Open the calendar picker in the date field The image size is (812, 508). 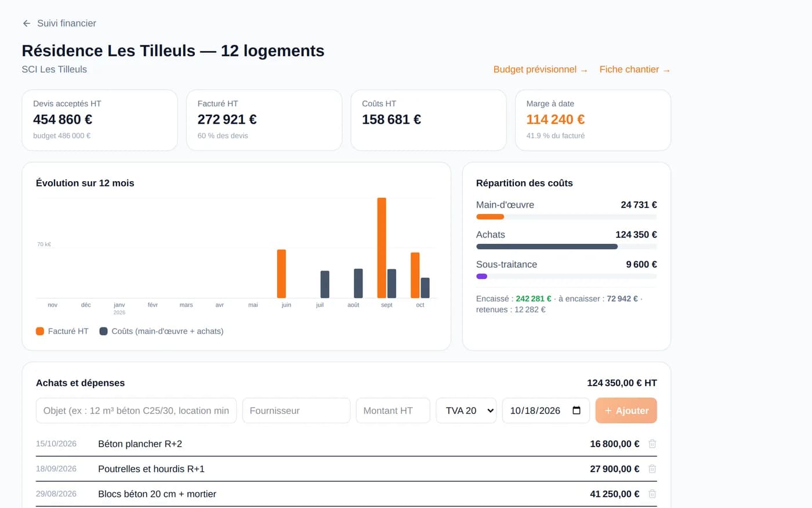(x=577, y=410)
